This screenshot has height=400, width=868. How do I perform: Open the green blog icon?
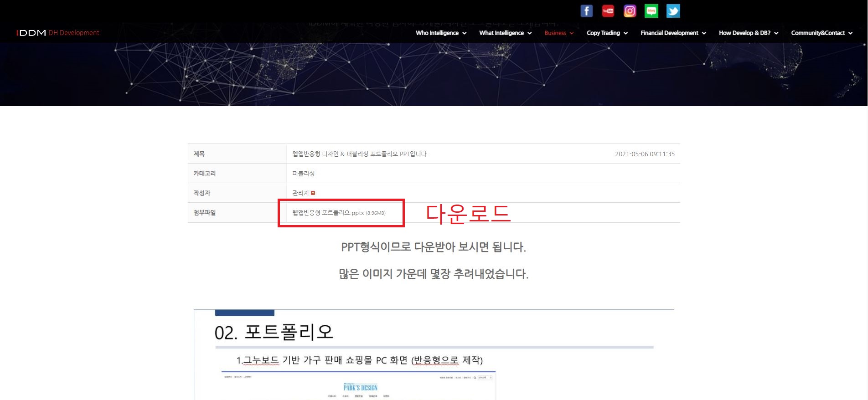click(x=651, y=11)
